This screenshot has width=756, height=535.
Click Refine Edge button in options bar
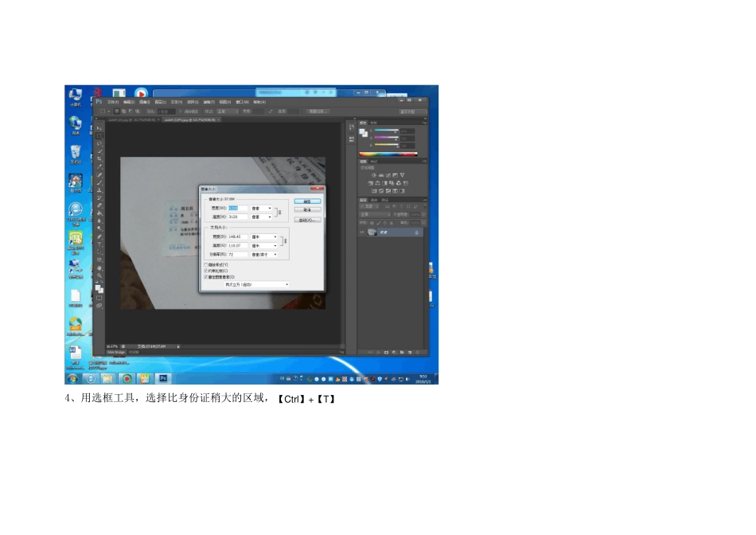click(318, 111)
